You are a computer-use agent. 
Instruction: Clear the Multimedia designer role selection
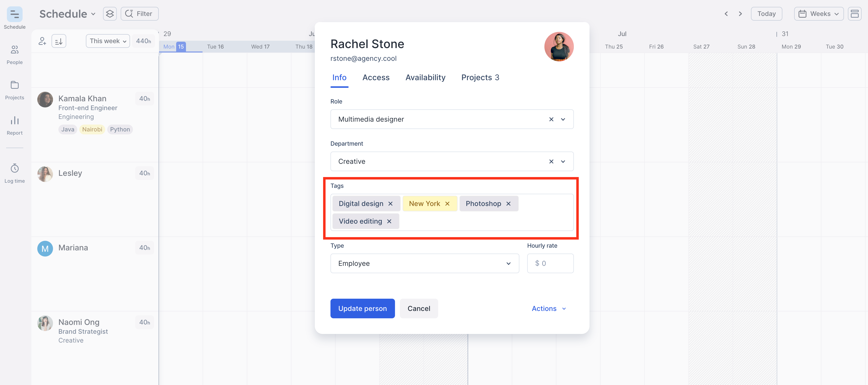click(x=551, y=119)
